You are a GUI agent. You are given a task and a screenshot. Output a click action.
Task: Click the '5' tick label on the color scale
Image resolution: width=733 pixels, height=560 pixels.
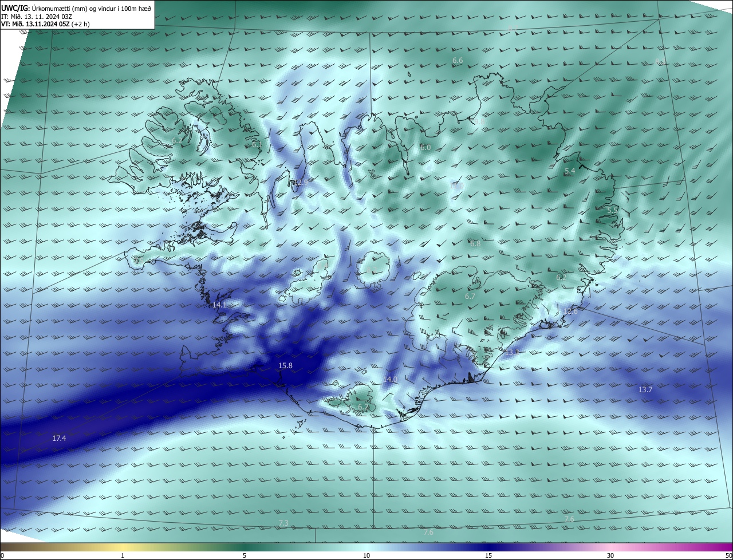(x=245, y=556)
